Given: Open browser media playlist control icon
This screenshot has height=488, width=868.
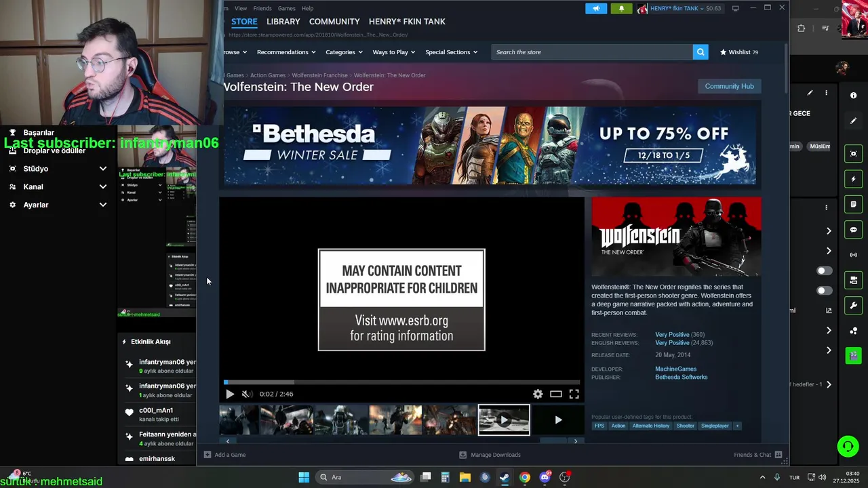Looking at the screenshot, I should [x=825, y=28].
